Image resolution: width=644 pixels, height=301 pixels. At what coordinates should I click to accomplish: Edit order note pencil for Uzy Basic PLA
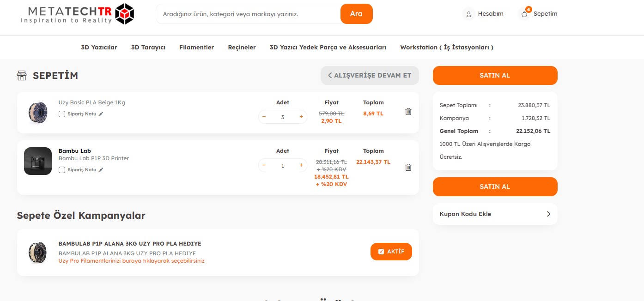pos(101,114)
